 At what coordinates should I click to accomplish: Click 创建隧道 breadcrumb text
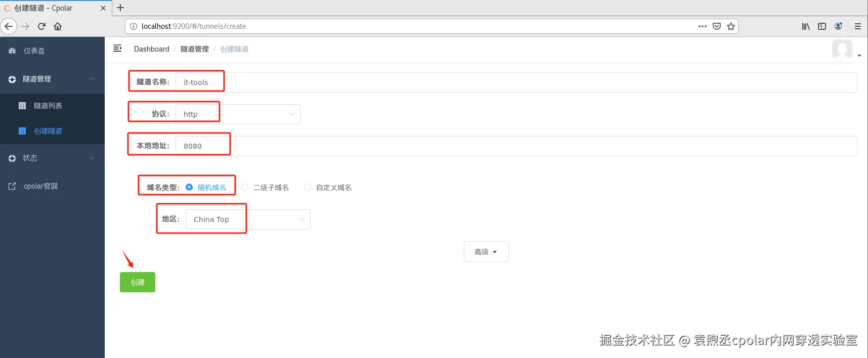tap(234, 49)
